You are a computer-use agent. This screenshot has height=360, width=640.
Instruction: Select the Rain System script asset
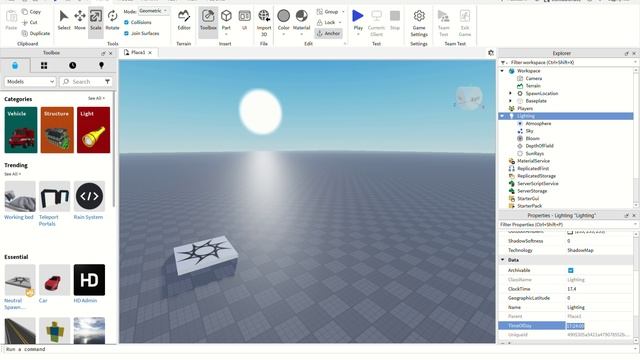point(89,200)
